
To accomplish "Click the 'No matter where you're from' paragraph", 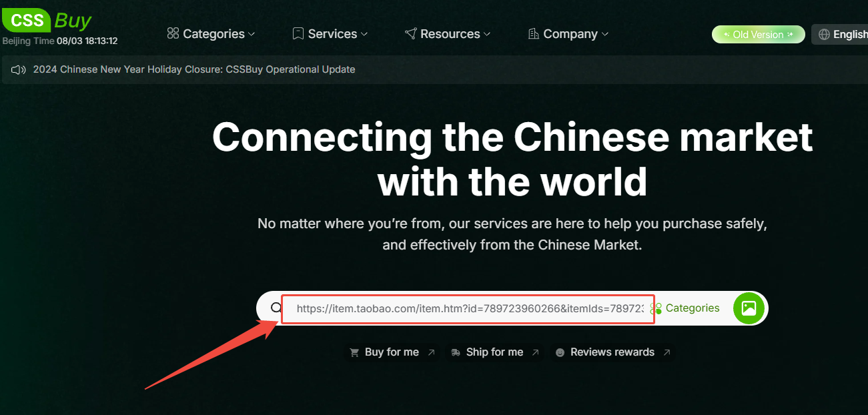I will coord(512,234).
